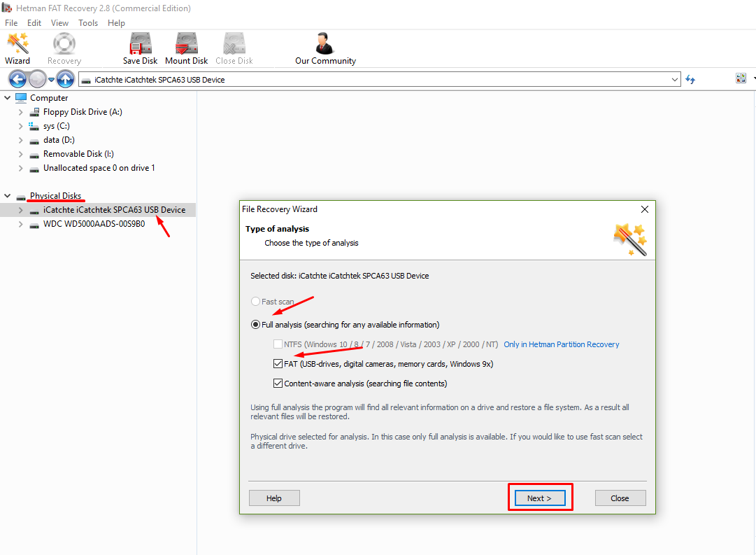Open the view mode icon at top right
756x555 pixels.
click(741, 78)
